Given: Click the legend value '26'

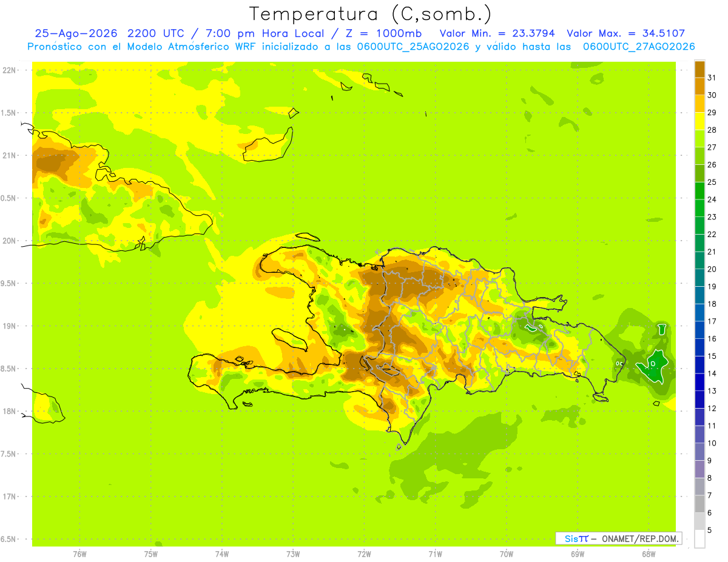Looking at the screenshot, I should (712, 164).
